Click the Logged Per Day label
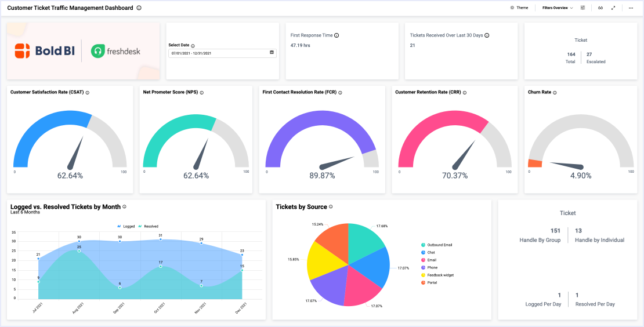Image resolution: width=644 pixels, height=327 pixels. [543, 304]
